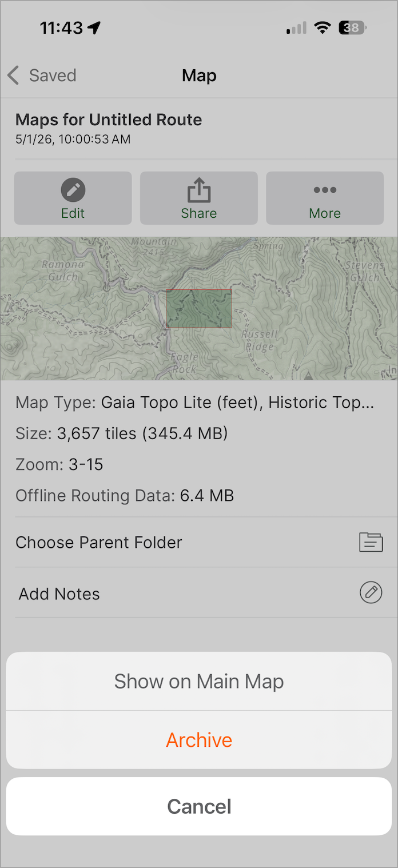Dismiss the sheet with Cancel
The height and width of the screenshot is (868, 398).
point(199,806)
